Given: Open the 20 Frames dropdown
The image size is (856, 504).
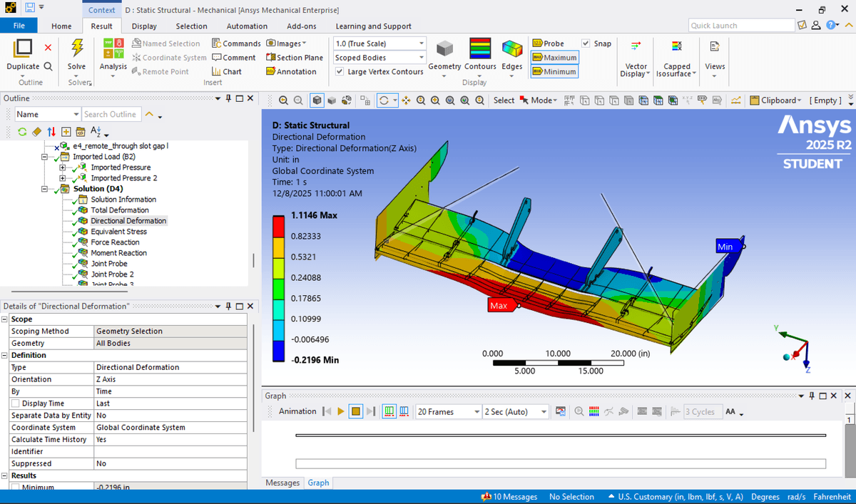Looking at the screenshot, I should coord(477,411).
